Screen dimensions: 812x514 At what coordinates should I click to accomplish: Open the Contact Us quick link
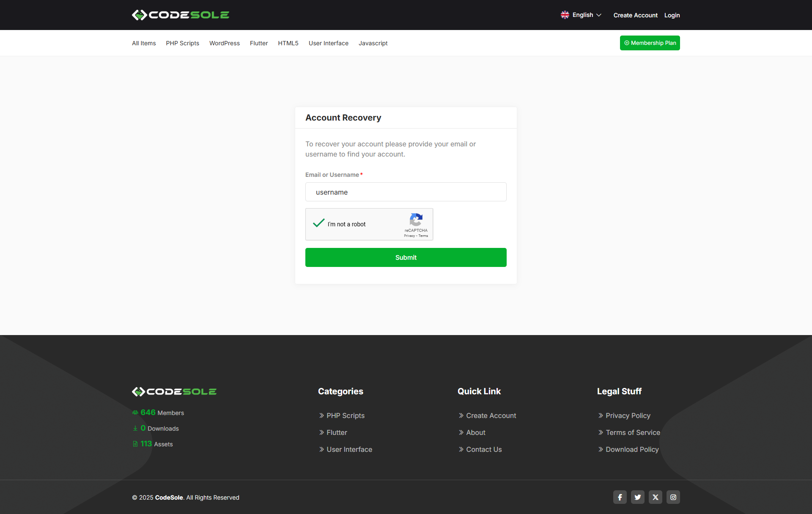click(x=483, y=449)
